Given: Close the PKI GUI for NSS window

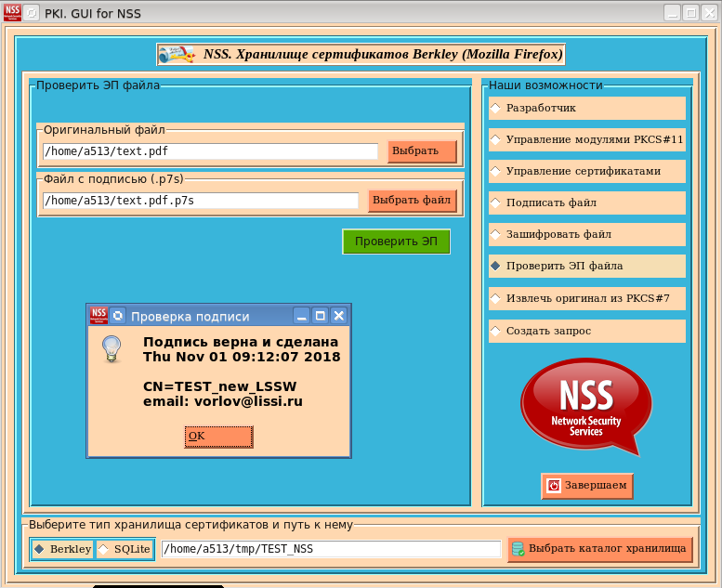Looking at the screenshot, I should click(710, 13).
